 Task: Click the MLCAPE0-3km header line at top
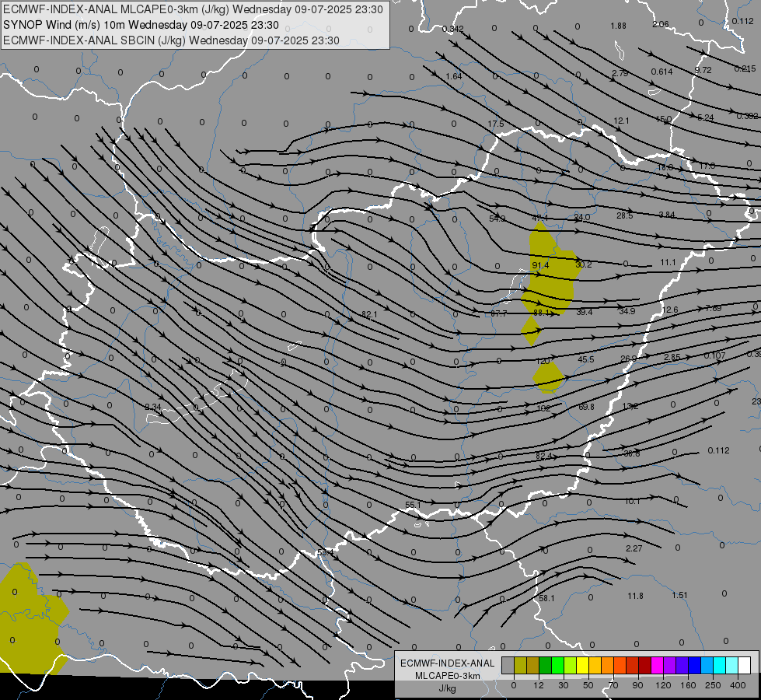[x=193, y=9]
